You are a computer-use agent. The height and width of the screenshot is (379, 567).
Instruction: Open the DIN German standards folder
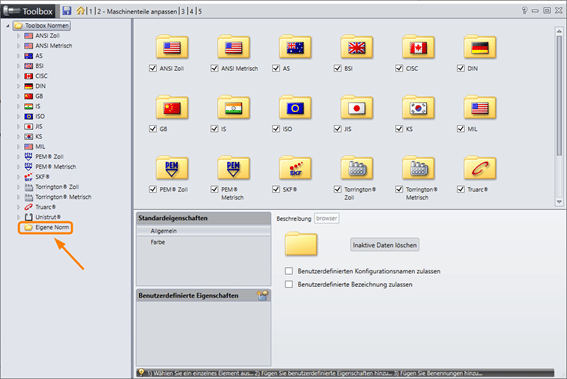click(x=480, y=47)
